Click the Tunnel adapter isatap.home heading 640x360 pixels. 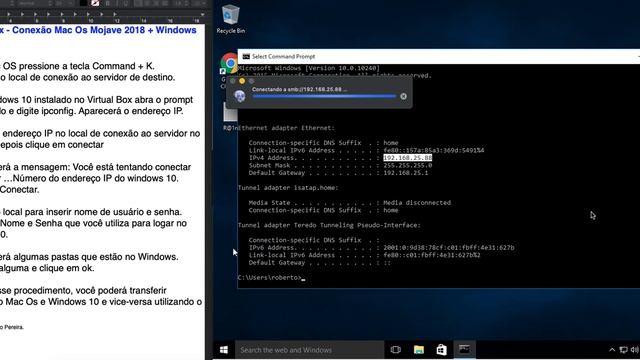(288, 188)
